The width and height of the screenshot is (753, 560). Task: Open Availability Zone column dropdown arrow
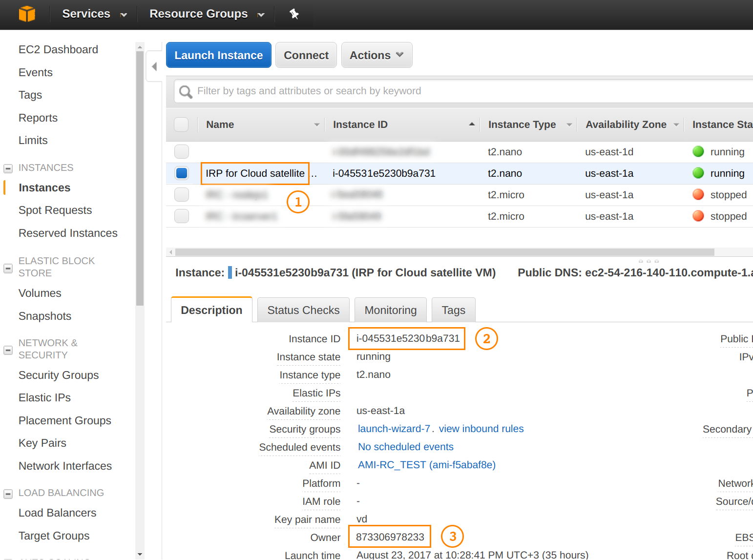tap(676, 125)
